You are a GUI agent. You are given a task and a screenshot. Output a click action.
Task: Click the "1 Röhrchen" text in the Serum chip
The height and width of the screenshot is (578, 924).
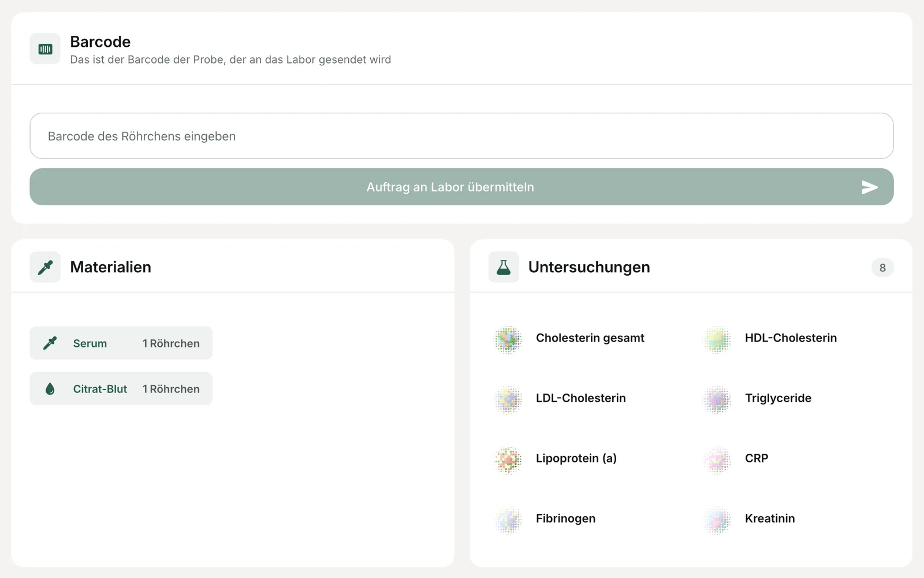(x=171, y=343)
